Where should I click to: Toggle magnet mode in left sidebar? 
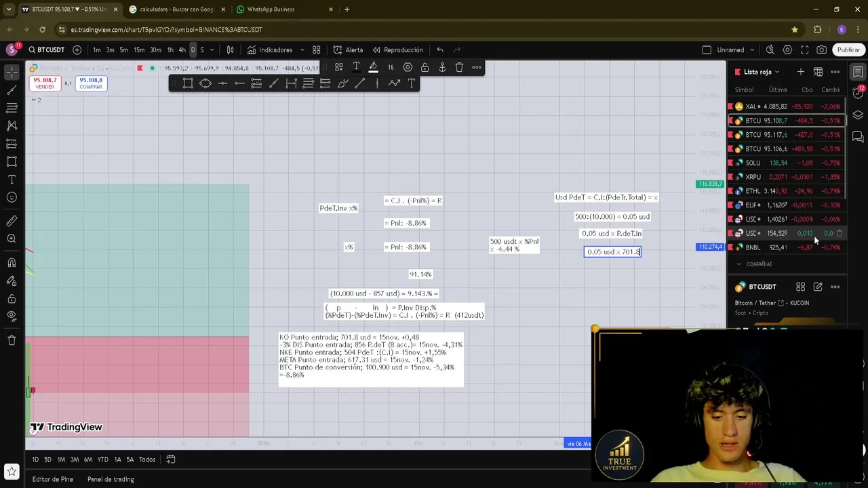(x=12, y=262)
